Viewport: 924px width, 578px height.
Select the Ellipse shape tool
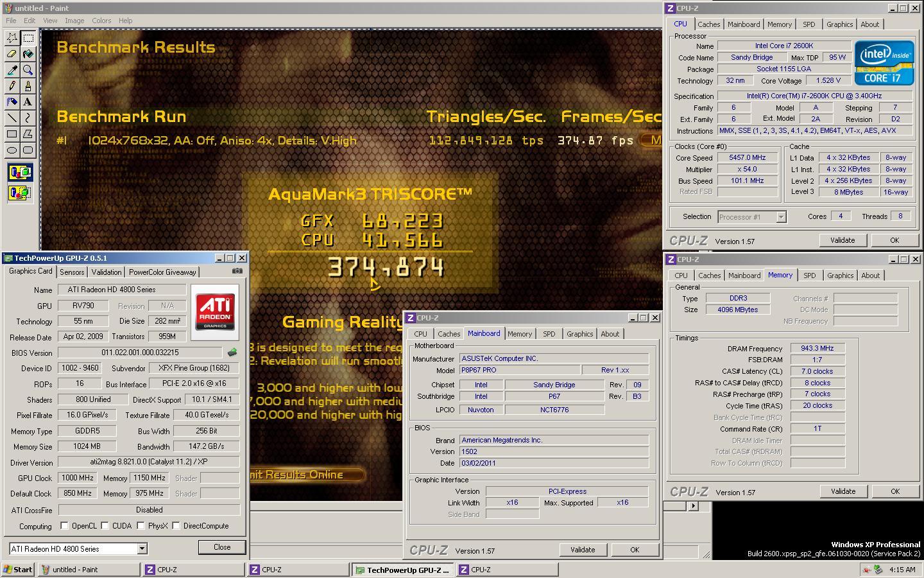12,150
